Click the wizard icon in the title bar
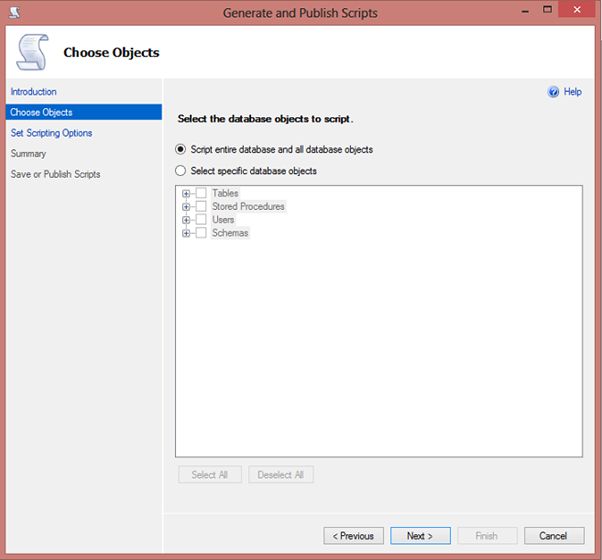 click(x=15, y=13)
